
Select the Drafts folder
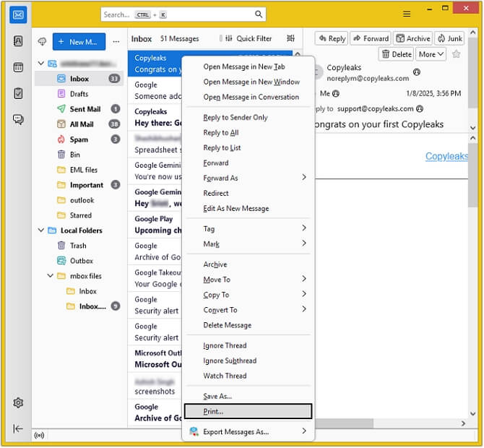coord(79,94)
